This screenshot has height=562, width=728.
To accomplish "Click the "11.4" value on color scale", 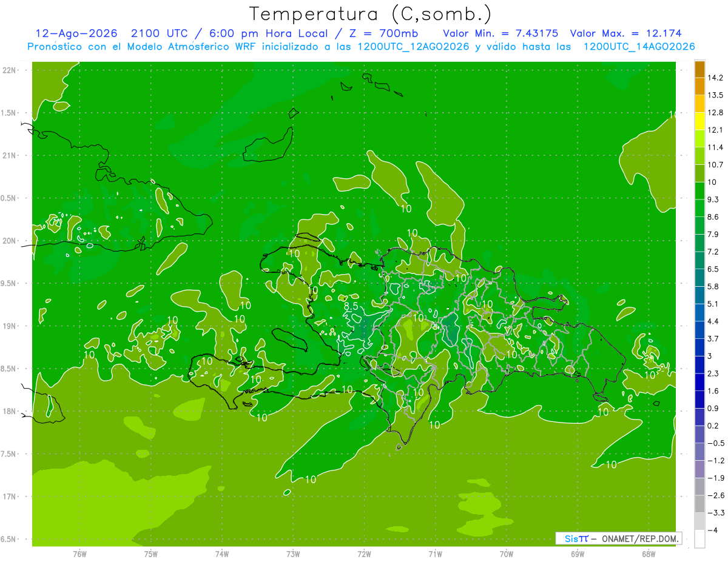I will point(716,147).
